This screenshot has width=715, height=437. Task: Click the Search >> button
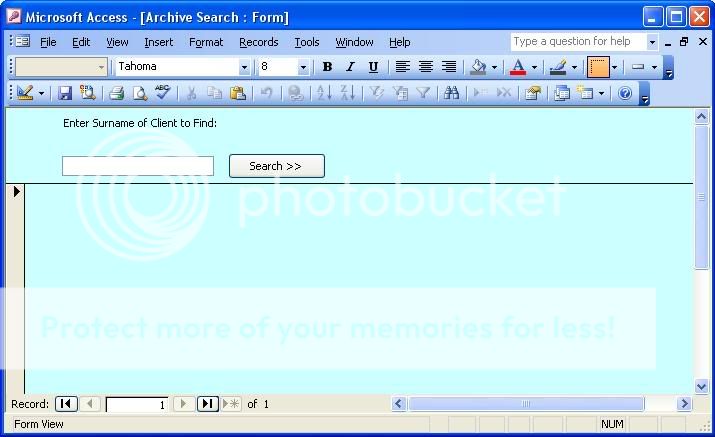coord(277,166)
